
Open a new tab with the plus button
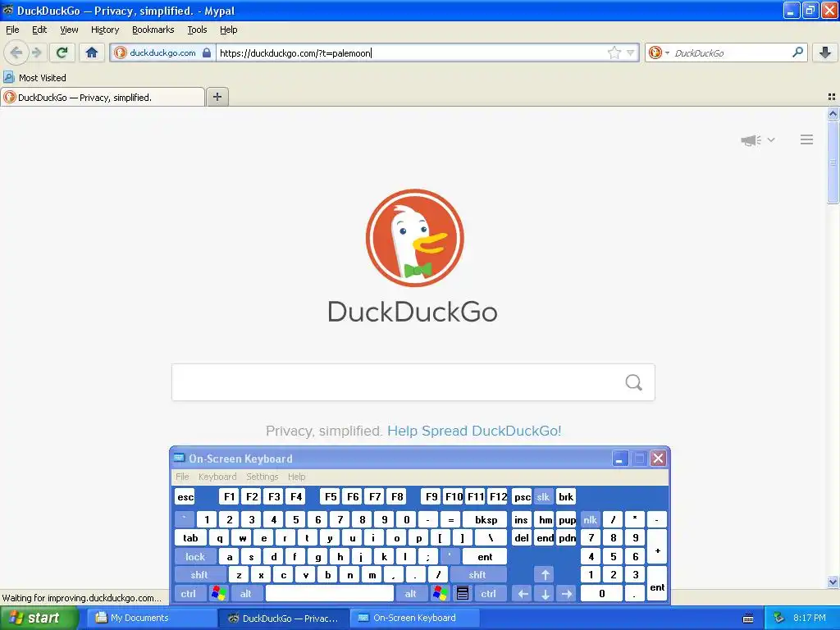(x=217, y=97)
